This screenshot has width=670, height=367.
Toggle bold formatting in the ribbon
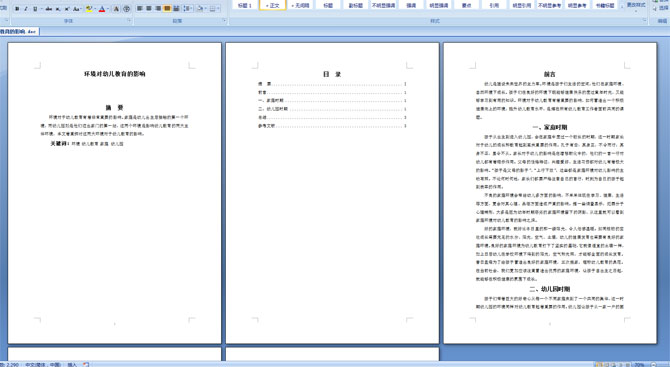click(17, 9)
